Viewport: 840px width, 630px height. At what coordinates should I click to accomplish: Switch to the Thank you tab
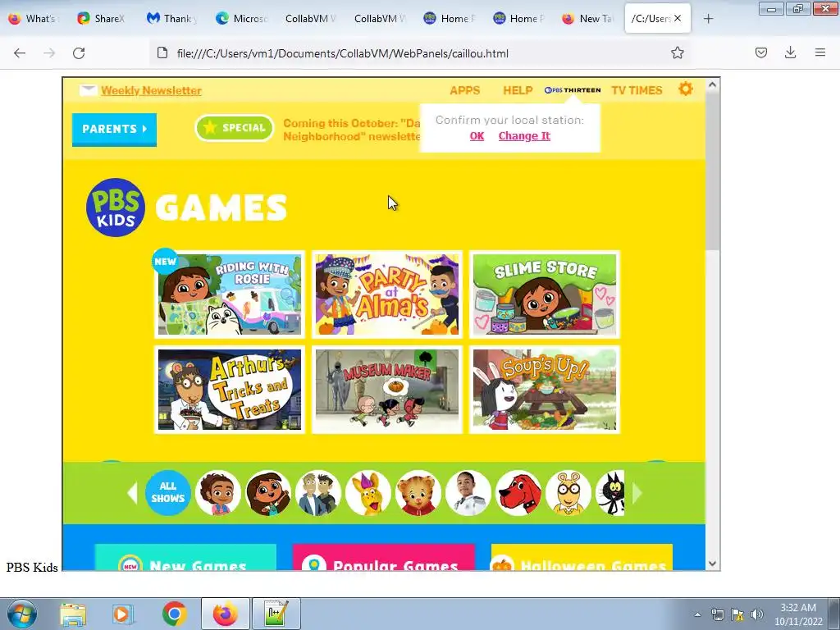[171, 19]
